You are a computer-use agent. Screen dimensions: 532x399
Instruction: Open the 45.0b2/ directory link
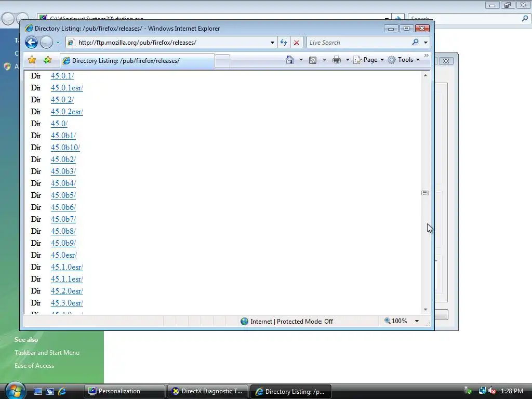[x=63, y=159]
